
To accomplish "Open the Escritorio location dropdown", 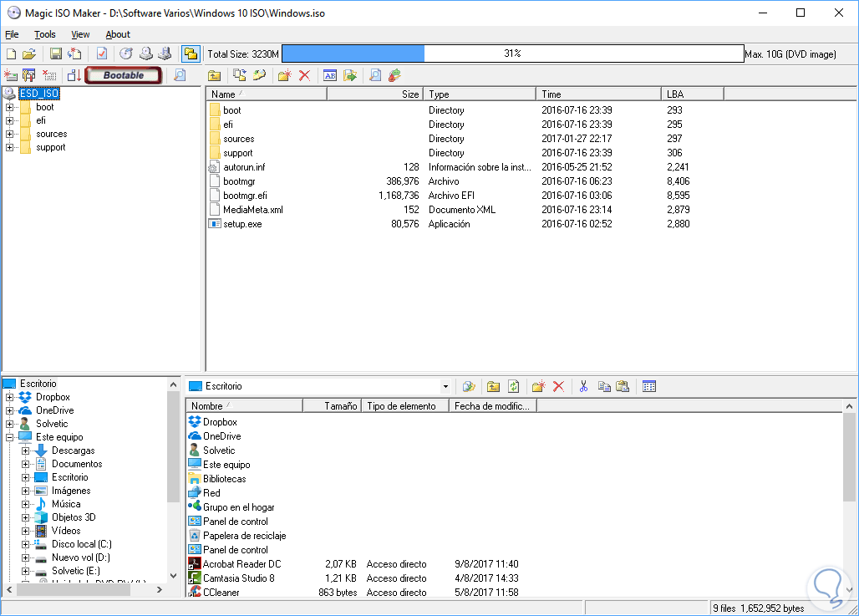I will click(x=445, y=386).
